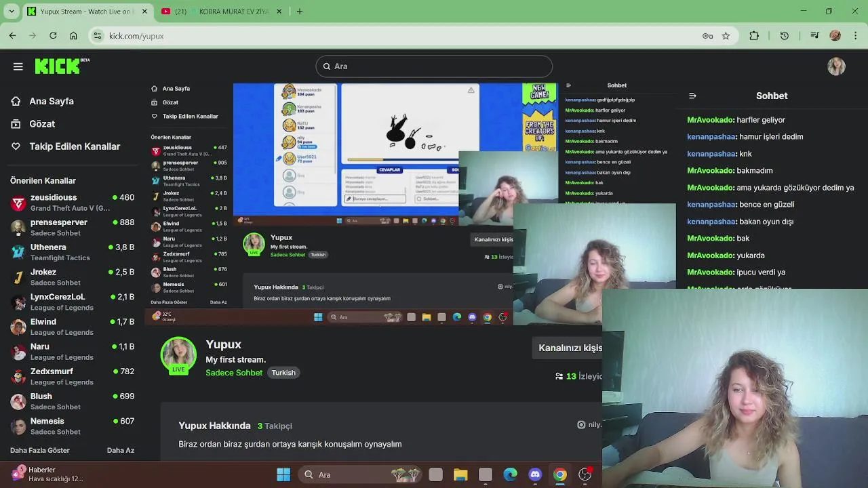Open File Explorer from the taskbar

click(460, 474)
